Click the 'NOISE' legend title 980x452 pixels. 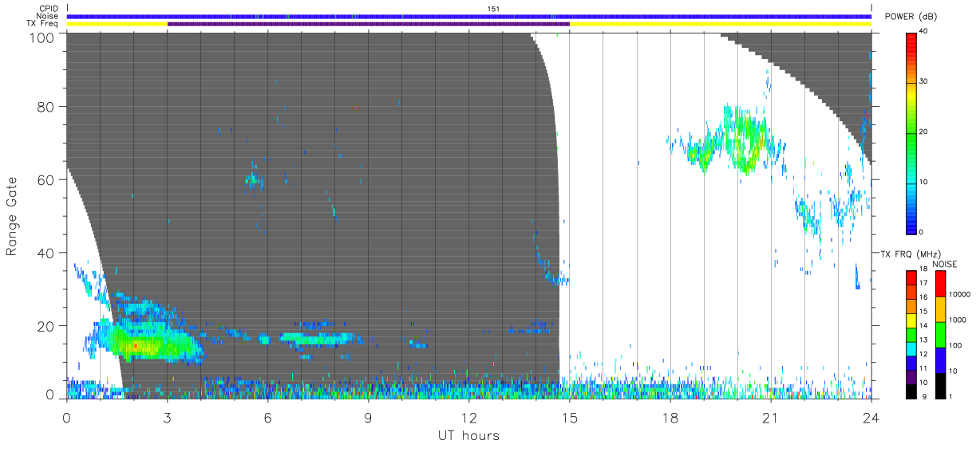click(946, 264)
